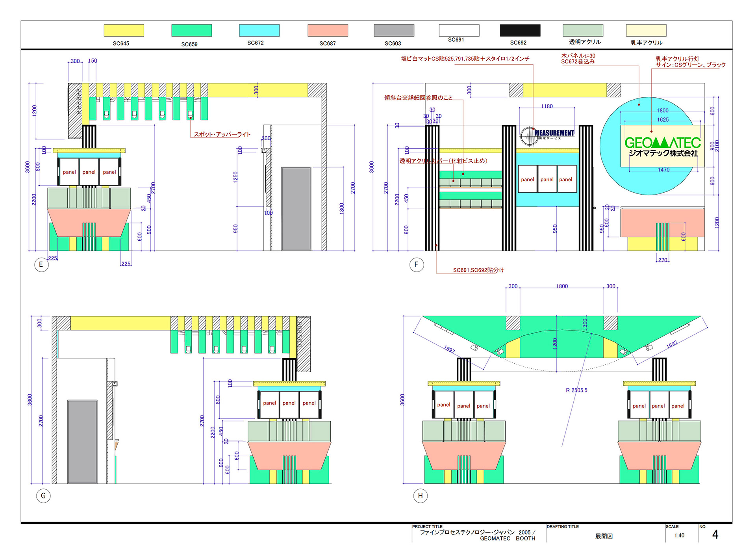Image resolution: width=756 pixels, height=548 pixels.
Task: Click the ジオマテック株式会社 company name
Action: 663,153
